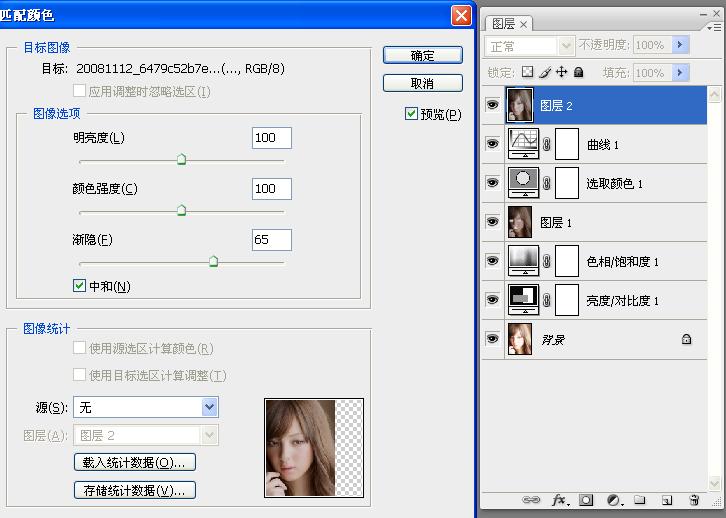Hide the 背景 layer eye icon
Image resolution: width=726 pixels, height=518 pixels.
492,338
